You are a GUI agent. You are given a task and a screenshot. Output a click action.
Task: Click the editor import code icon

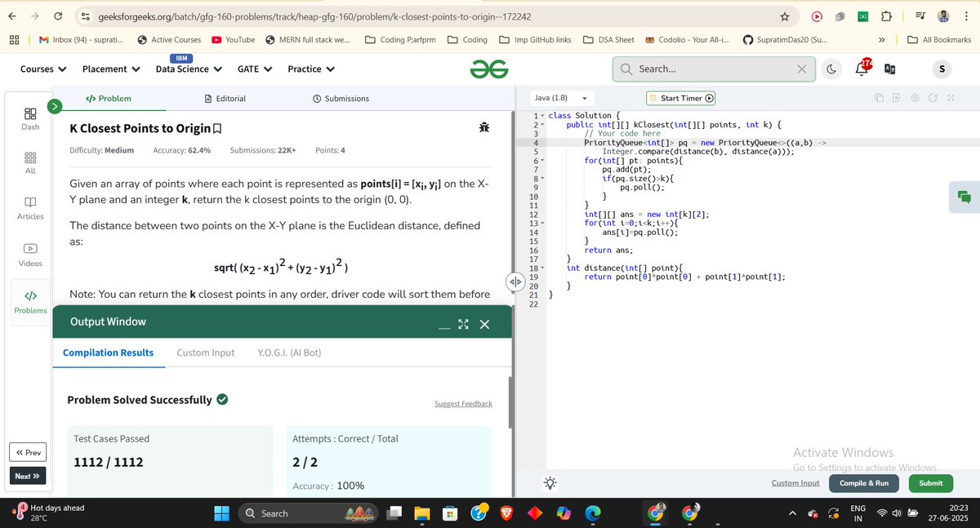(896, 98)
